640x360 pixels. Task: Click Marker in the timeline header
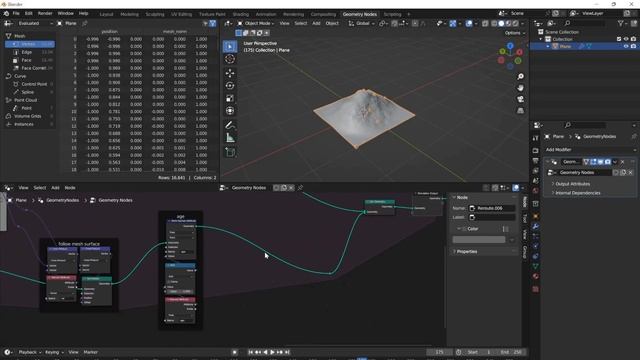91,352
